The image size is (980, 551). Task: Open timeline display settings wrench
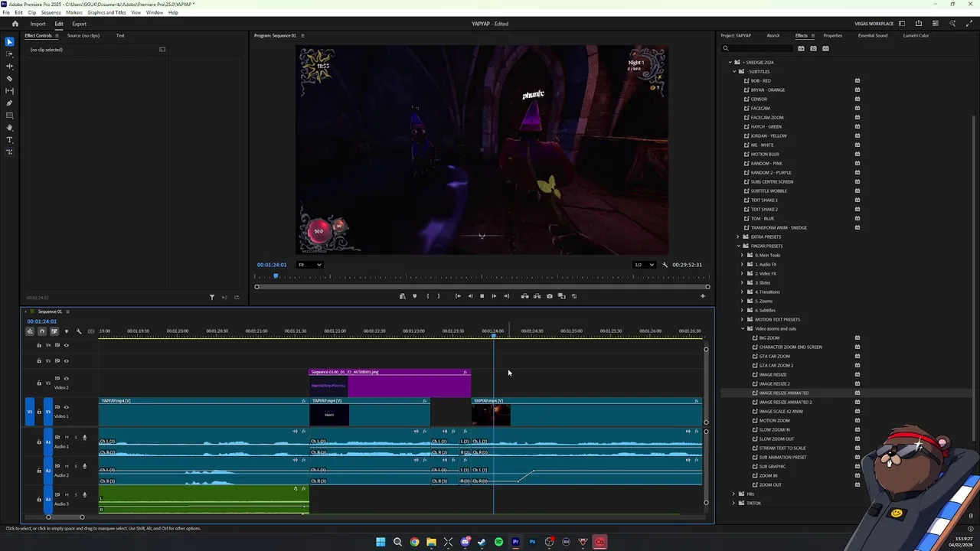(x=78, y=331)
